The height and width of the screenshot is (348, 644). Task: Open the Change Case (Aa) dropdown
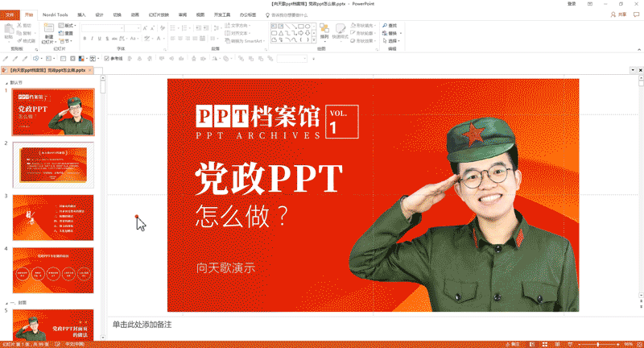[x=134, y=39]
